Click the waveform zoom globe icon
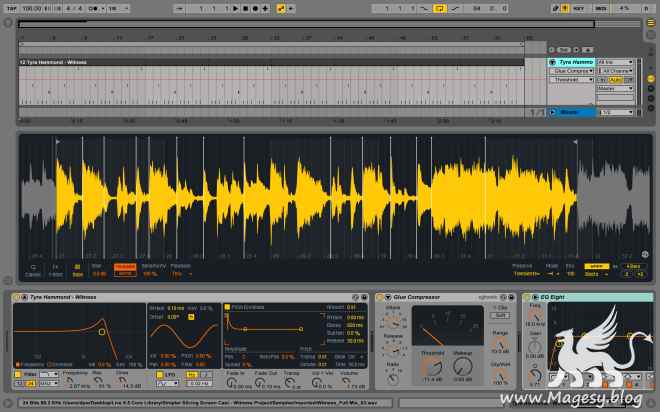 click(x=645, y=254)
